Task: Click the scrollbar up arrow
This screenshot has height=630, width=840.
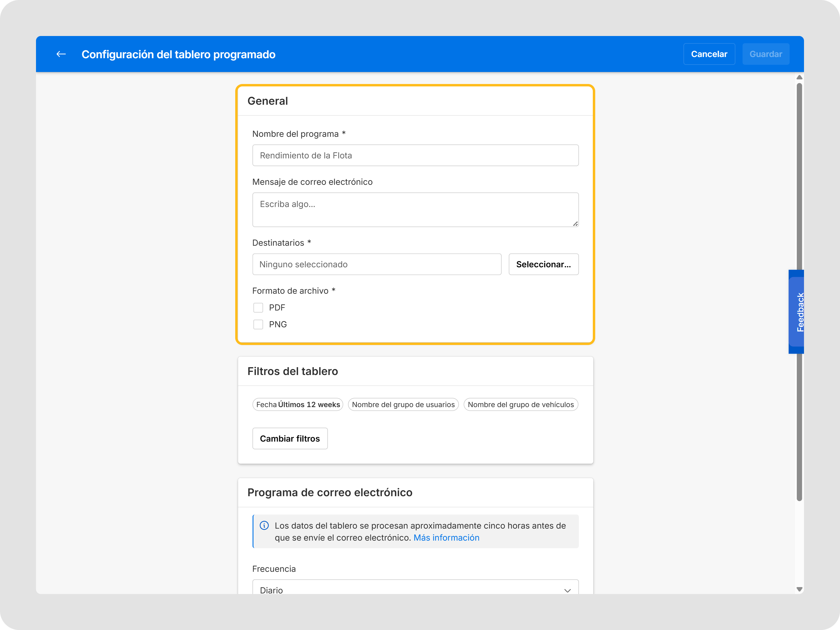Action: click(x=800, y=77)
